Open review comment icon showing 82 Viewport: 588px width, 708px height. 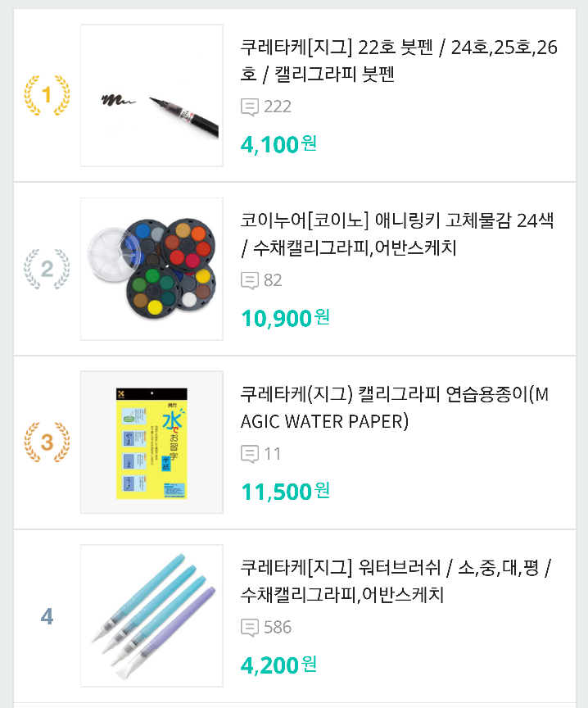click(x=250, y=280)
